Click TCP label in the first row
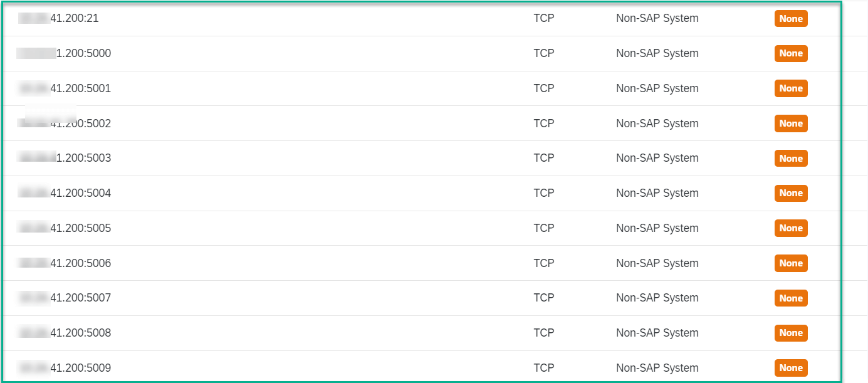868x383 pixels. [x=544, y=18]
